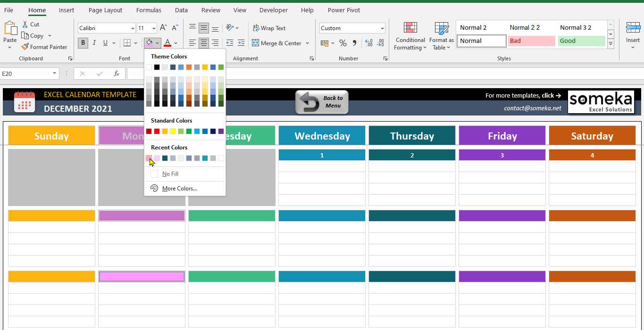Viewport: 644px width, 330px height.
Task: Click the Cut icon in Clipboard group
Action: 26,24
